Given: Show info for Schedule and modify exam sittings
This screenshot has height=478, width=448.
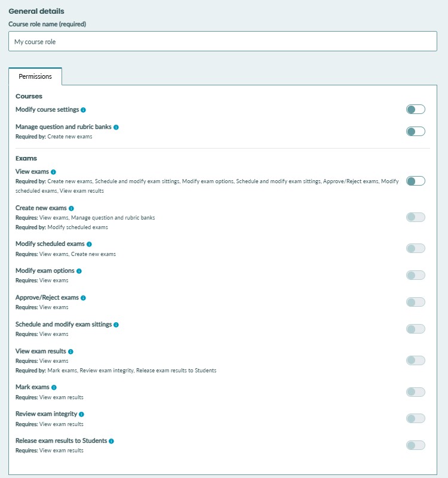Looking at the screenshot, I should 116,325.
